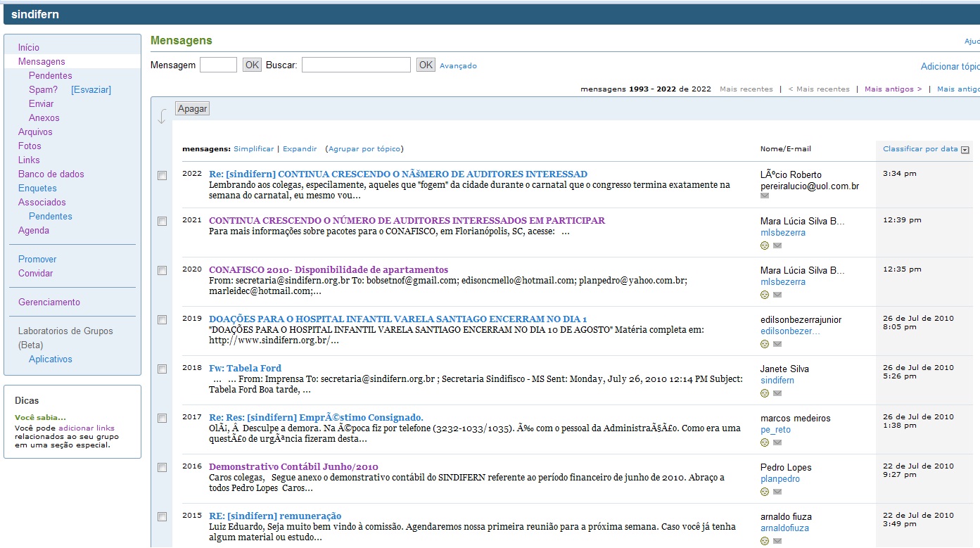Check the checkbox for message 2022
The height and width of the screenshot is (548, 980).
tap(163, 175)
